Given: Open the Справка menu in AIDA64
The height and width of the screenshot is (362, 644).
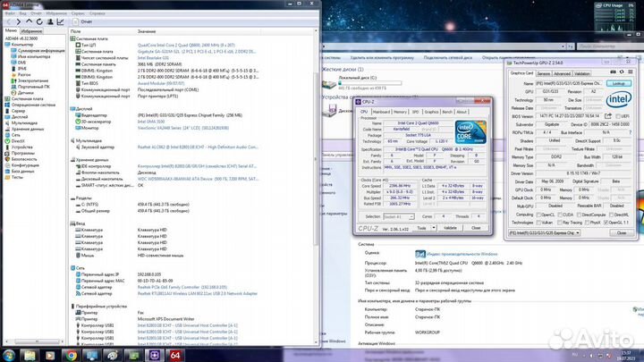Looking at the screenshot, I should click(97, 13).
